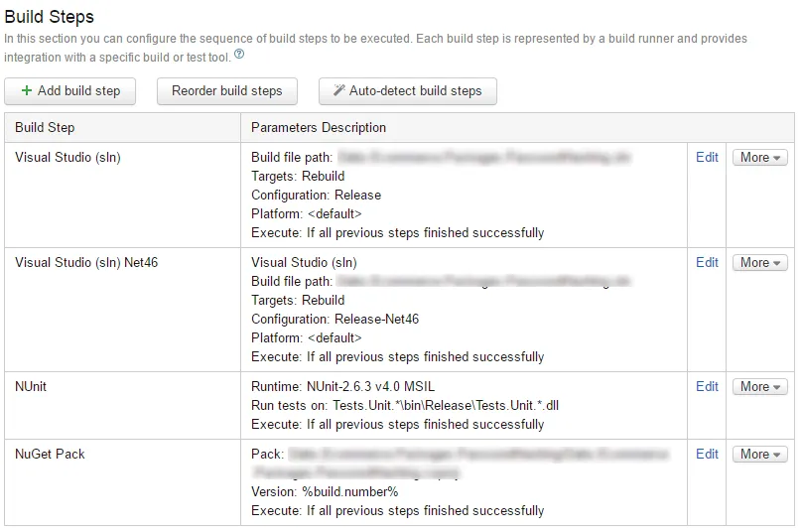Select the Visual Studio (sln) step name
Screen dimensions: 802x532
67,157
